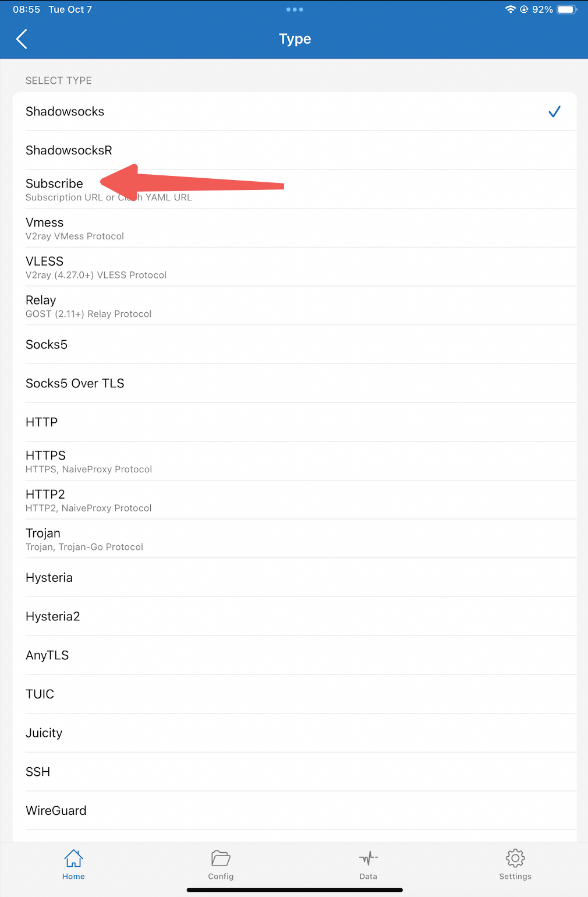Tap the back chevron arrow

coord(22,39)
